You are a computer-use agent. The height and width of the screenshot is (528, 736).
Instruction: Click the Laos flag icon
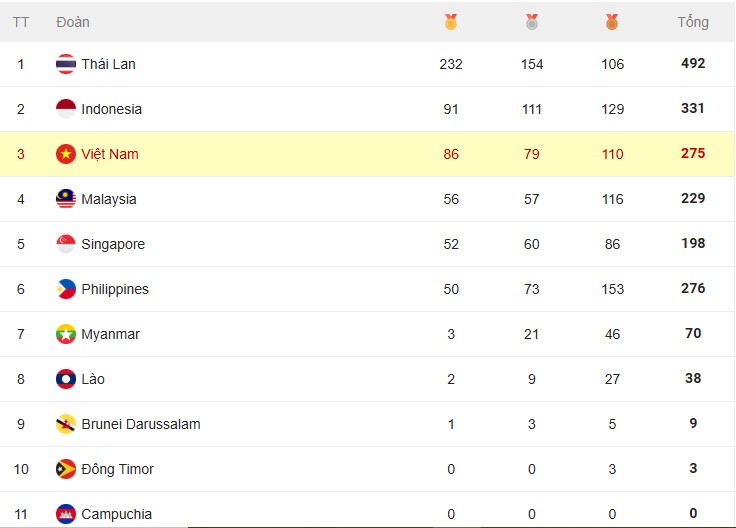(66, 379)
